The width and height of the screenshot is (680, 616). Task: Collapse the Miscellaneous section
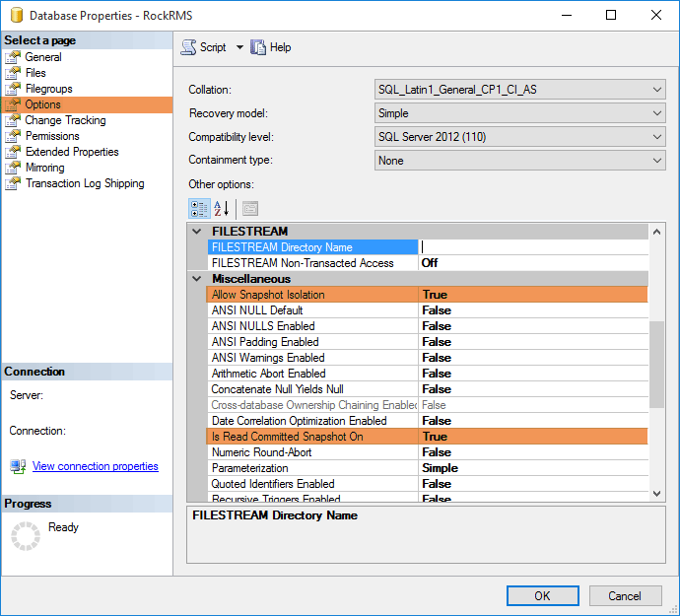click(x=197, y=279)
